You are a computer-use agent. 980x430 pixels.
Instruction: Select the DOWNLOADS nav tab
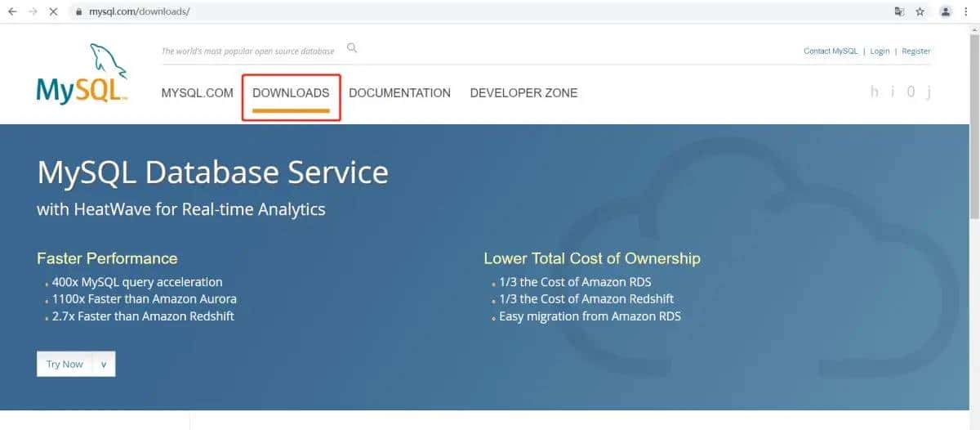291,93
